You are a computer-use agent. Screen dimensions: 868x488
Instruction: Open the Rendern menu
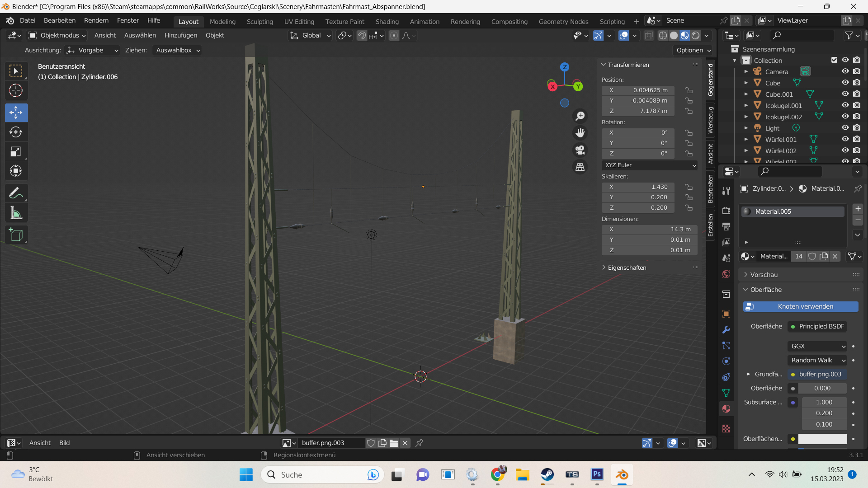tap(96, 20)
